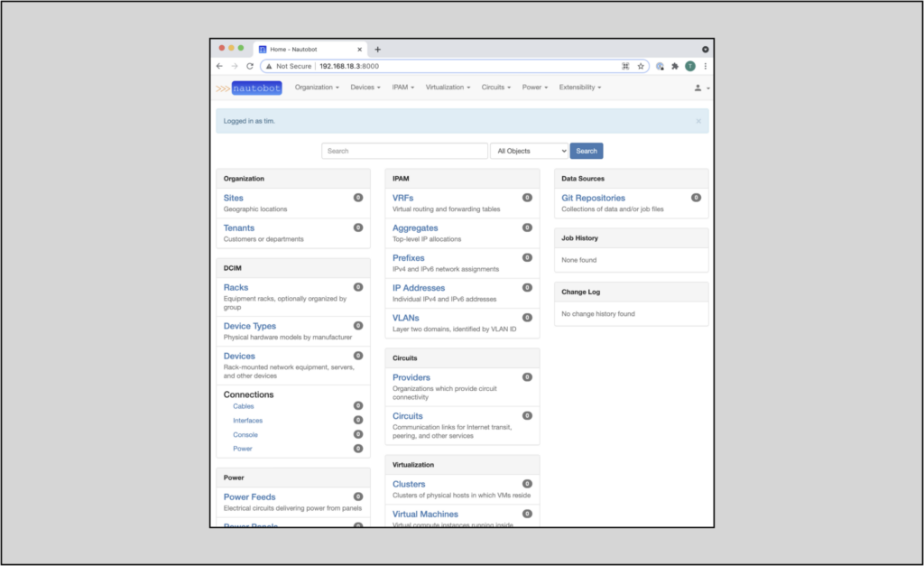Open the Interfaces connections link

(x=247, y=421)
